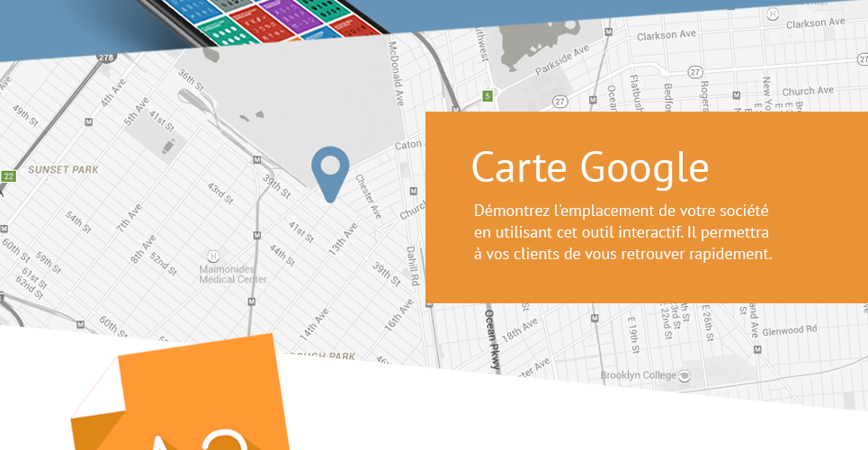
Task: Click the 4th Ave street label
Action: click(x=113, y=93)
